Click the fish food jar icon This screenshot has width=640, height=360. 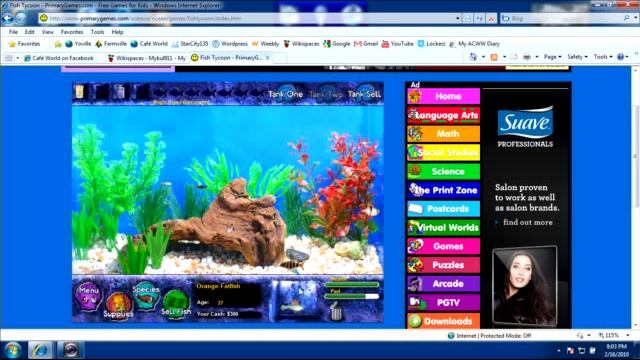[80, 91]
